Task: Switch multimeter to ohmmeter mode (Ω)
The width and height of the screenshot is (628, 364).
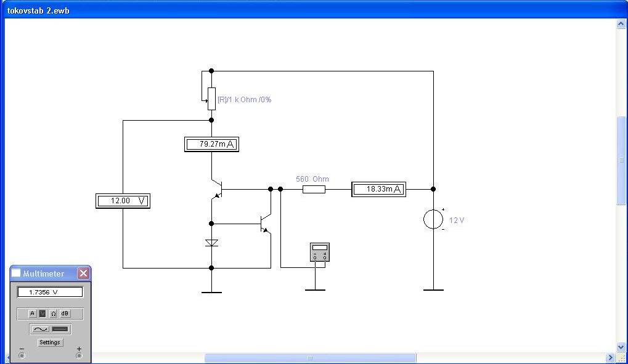Action: point(54,313)
